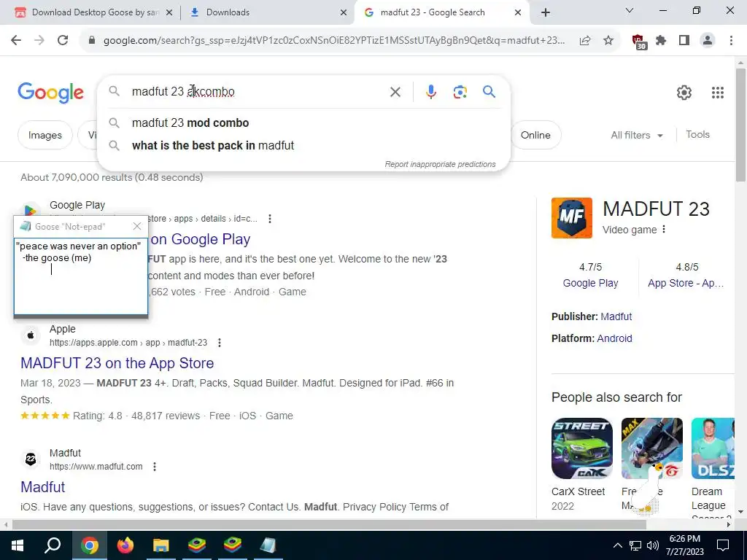Open the taskbar clock and date
Viewport: 747px width, 560px height.
[684, 545]
